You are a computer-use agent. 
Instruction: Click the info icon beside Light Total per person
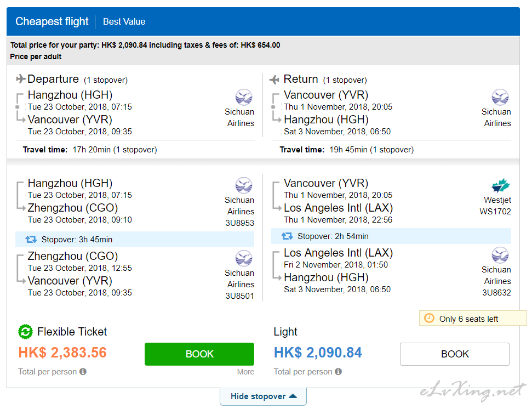(x=338, y=372)
